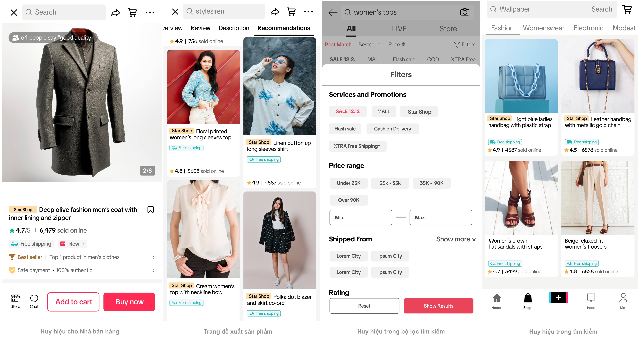
Task: Toggle the Cash on Delivery filter chip
Action: coord(392,129)
